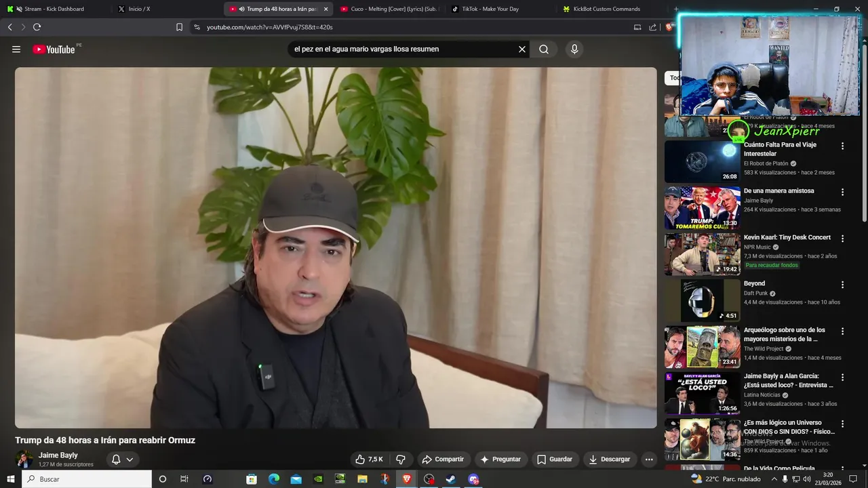Open Microsoft Edge from the taskbar
The width and height of the screenshot is (868, 488).
tap(274, 479)
